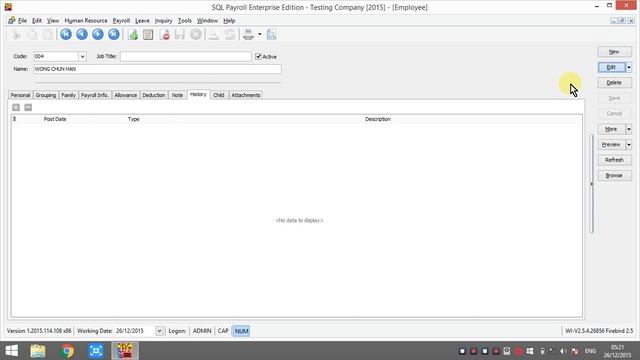Open the View menu
Image resolution: width=640 pixels, height=360 pixels.
53,20
